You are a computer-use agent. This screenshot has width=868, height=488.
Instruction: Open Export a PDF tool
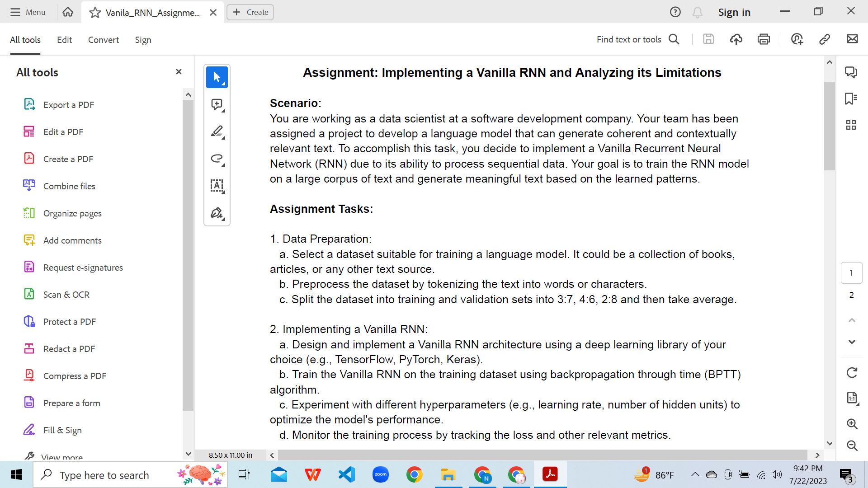[59, 105]
